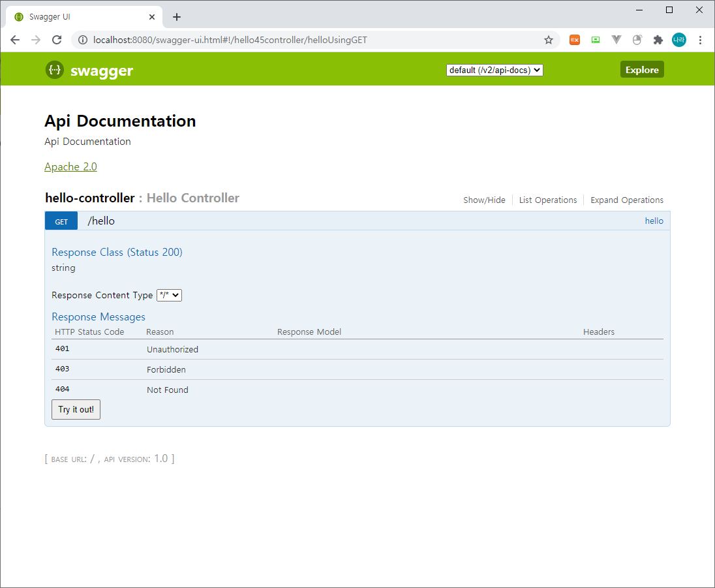Click the HTTP Status Code column header
This screenshot has width=715, height=588.
point(89,332)
